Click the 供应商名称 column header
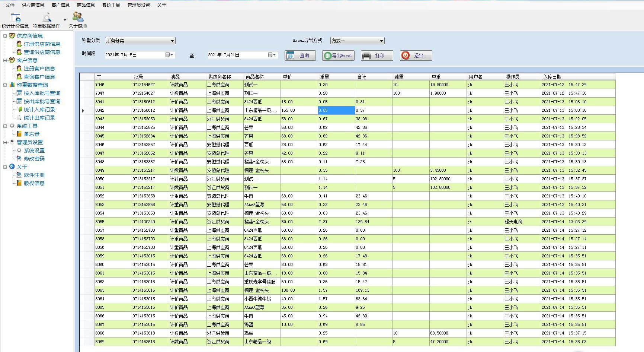This screenshot has width=644, height=352. point(225,77)
